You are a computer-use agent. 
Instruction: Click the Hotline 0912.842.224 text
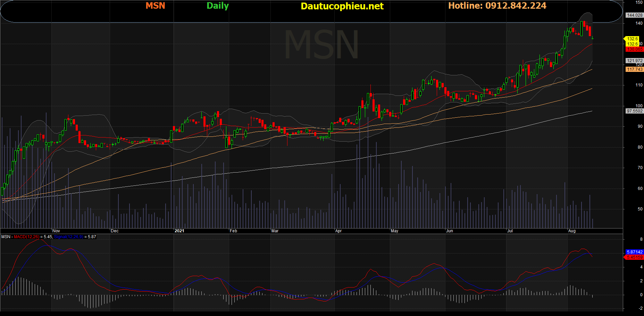(497, 6)
